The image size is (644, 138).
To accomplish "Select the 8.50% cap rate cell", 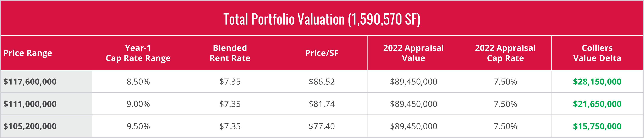I will click(138, 81).
